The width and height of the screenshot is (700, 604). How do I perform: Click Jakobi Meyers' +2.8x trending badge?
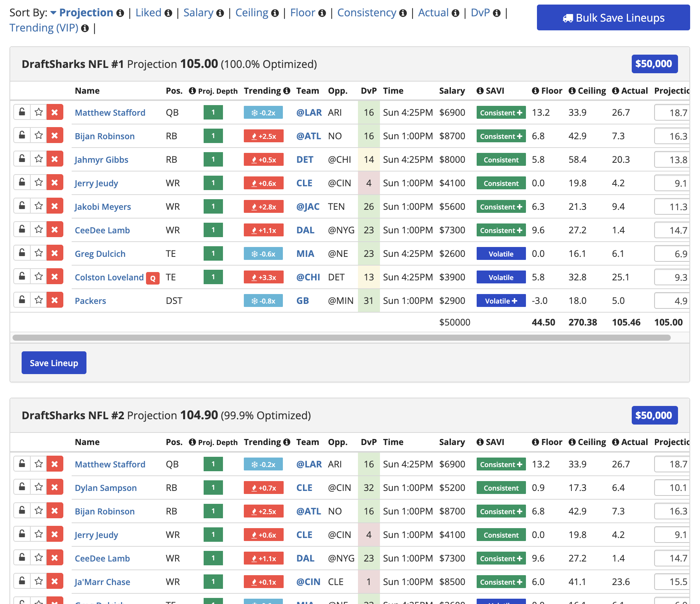click(264, 207)
